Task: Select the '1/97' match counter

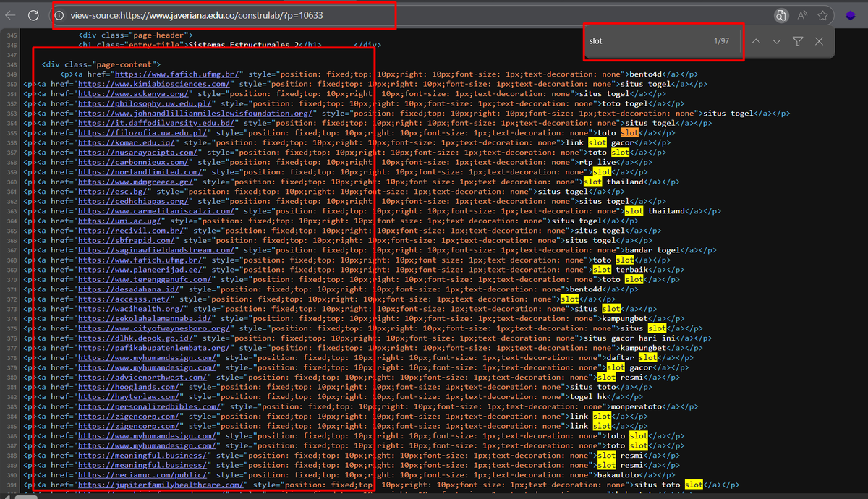Action: [721, 41]
